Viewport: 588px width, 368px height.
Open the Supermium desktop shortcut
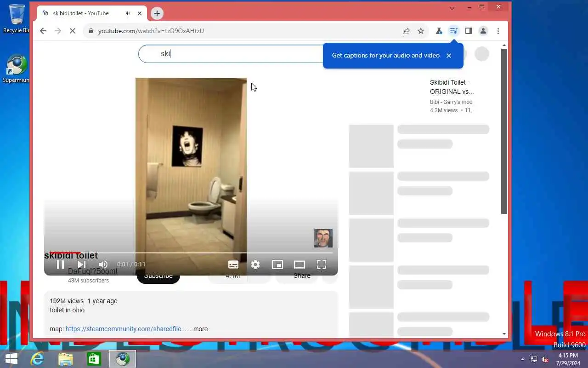17,69
